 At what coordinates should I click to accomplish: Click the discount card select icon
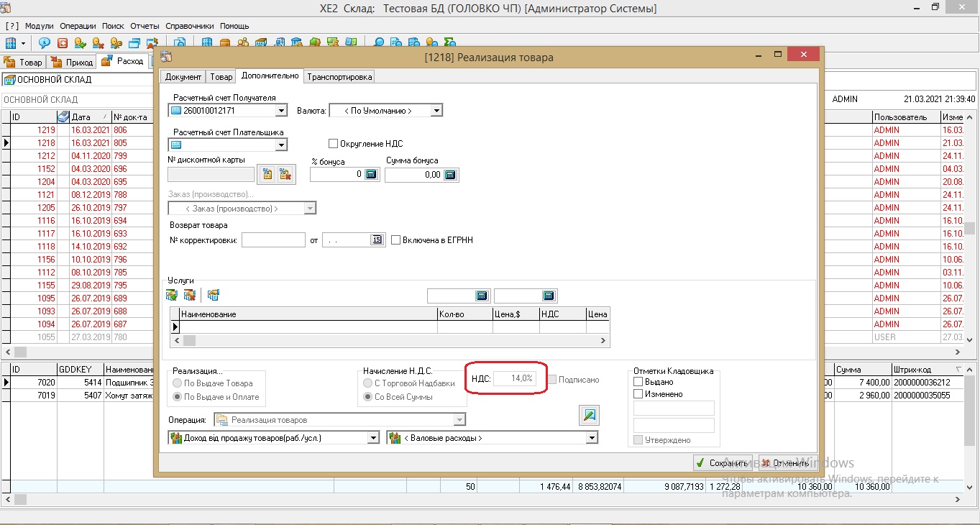click(267, 174)
